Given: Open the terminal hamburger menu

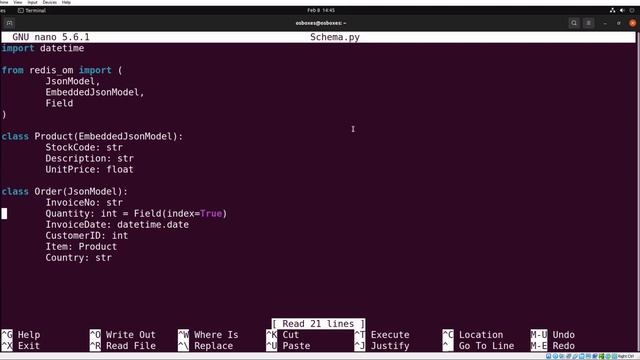Looking at the screenshot, I should (x=589, y=23).
